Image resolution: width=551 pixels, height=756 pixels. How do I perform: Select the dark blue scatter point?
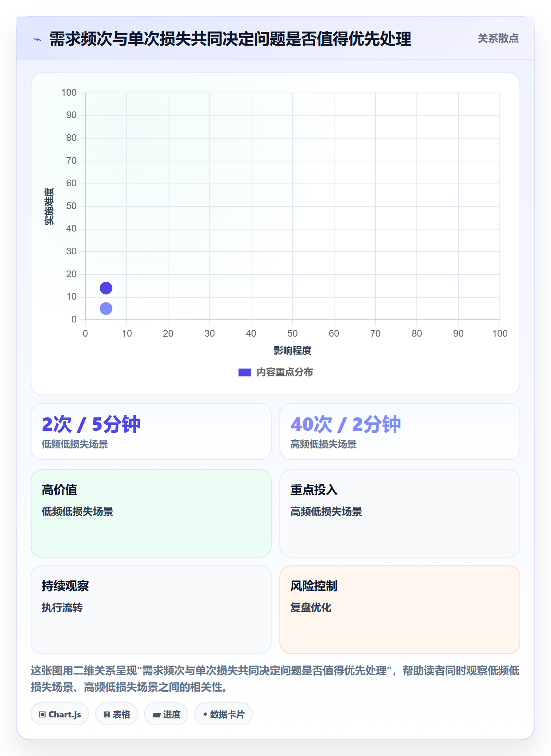pos(106,288)
